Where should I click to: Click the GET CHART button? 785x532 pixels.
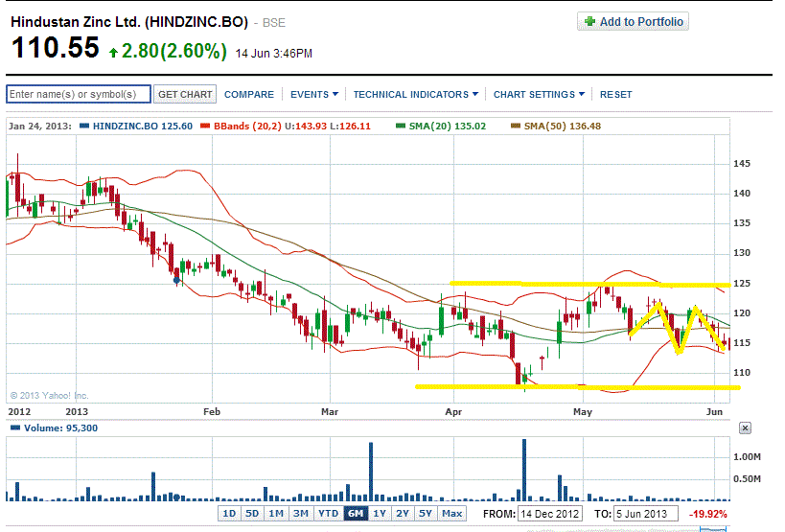[x=185, y=94]
